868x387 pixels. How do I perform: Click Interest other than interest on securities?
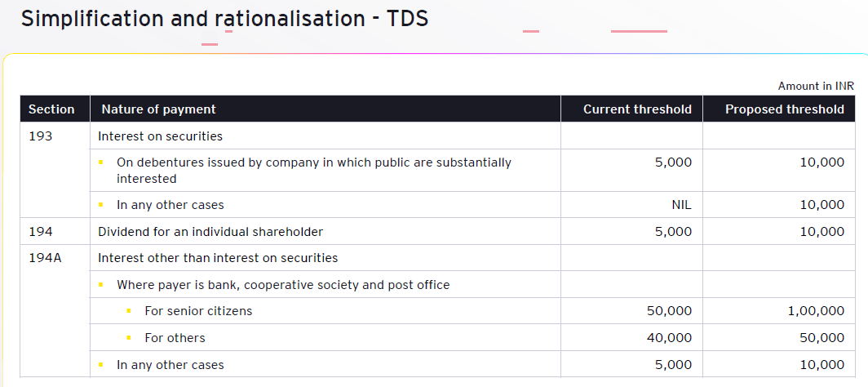click(218, 258)
